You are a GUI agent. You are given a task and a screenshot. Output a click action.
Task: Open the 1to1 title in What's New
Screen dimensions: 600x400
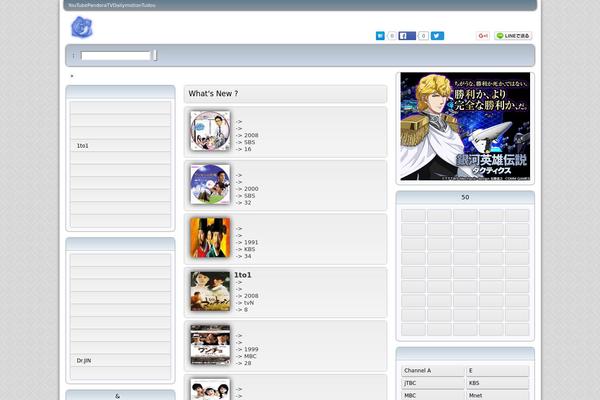coord(243,275)
